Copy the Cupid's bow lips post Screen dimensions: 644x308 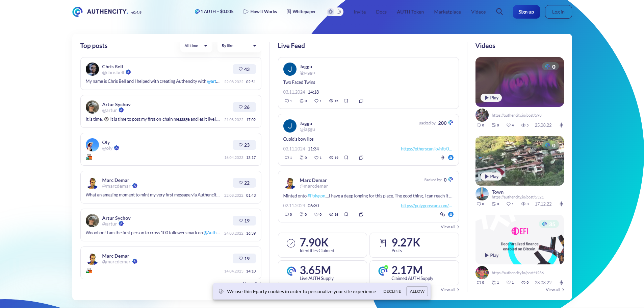coord(361,158)
